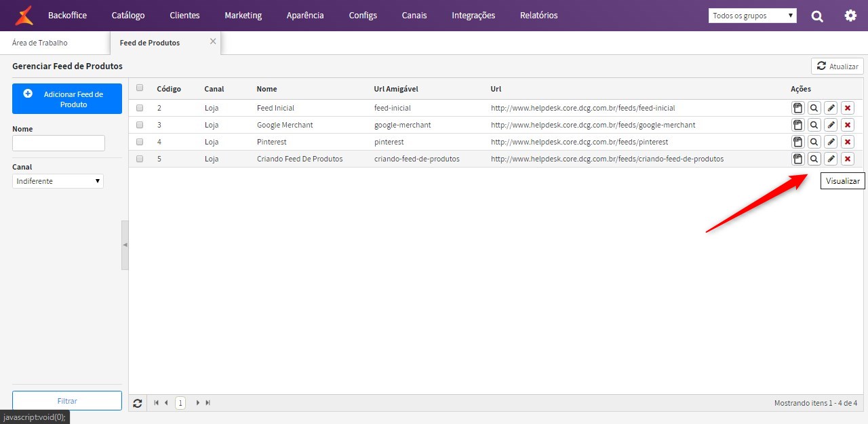The width and height of the screenshot is (868, 424).
Task: Open the Aparência menu
Action: tap(305, 16)
